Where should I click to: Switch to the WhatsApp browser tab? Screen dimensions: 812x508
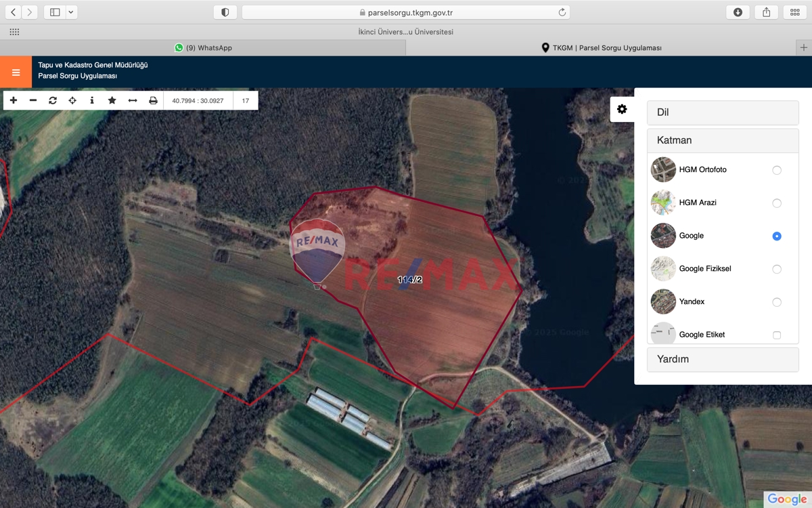tap(203, 48)
